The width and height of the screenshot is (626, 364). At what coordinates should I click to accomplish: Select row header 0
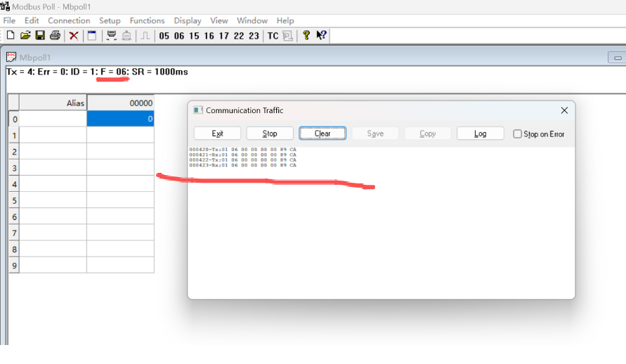14,119
